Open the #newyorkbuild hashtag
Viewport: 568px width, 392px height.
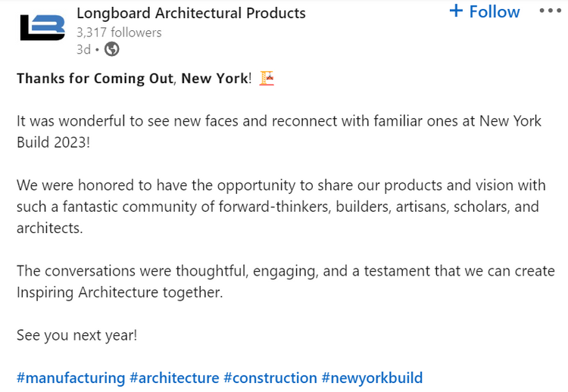pos(372,378)
